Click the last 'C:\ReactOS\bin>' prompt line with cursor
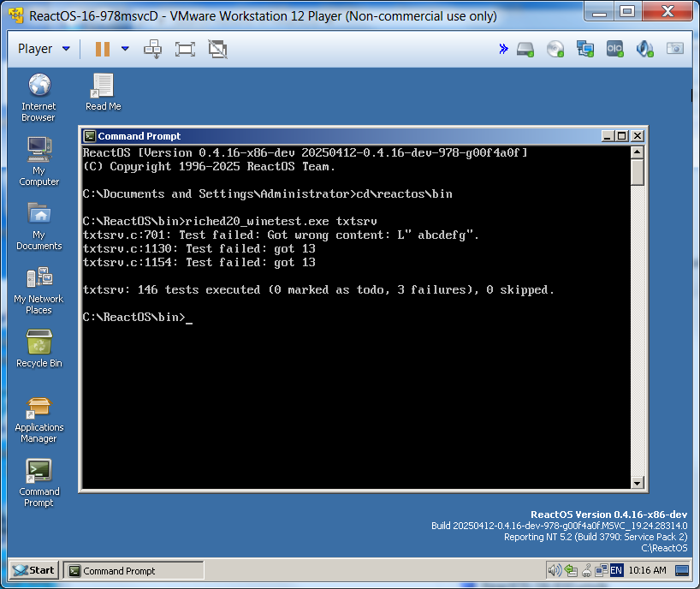This screenshot has width=700, height=589. coord(138,317)
